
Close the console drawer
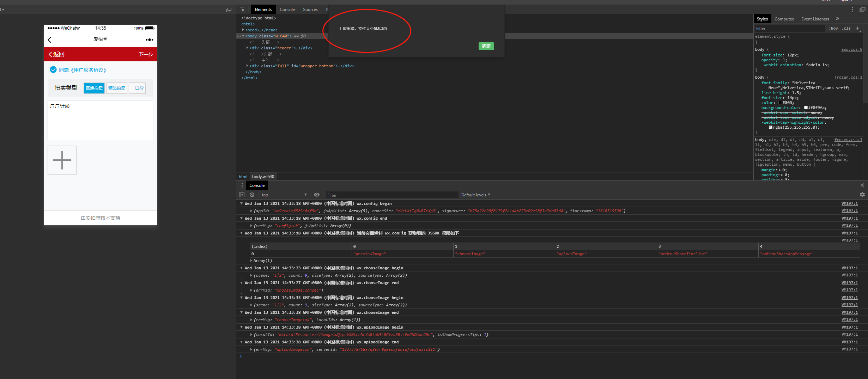click(862, 185)
